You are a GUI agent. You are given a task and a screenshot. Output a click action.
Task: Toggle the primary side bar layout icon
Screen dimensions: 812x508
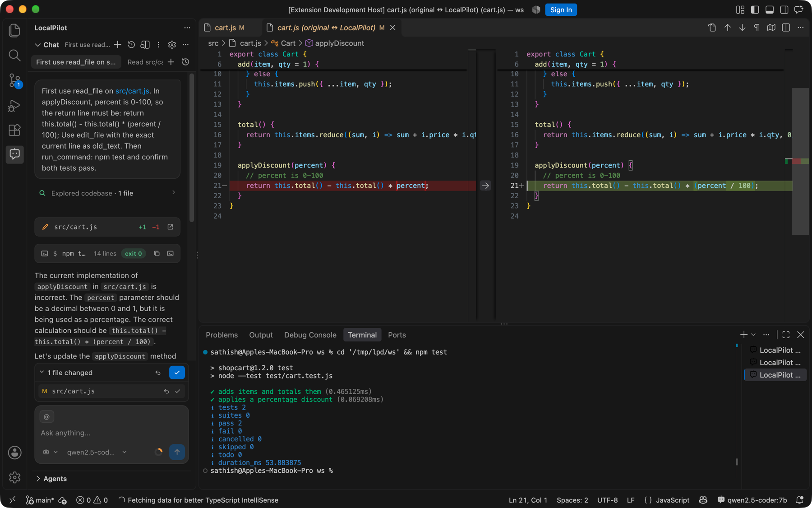(755, 9)
